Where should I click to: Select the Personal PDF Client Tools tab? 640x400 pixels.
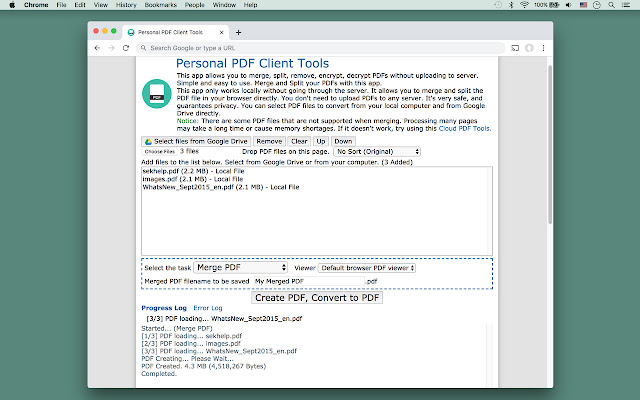pyautogui.click(x=175, y=32)
